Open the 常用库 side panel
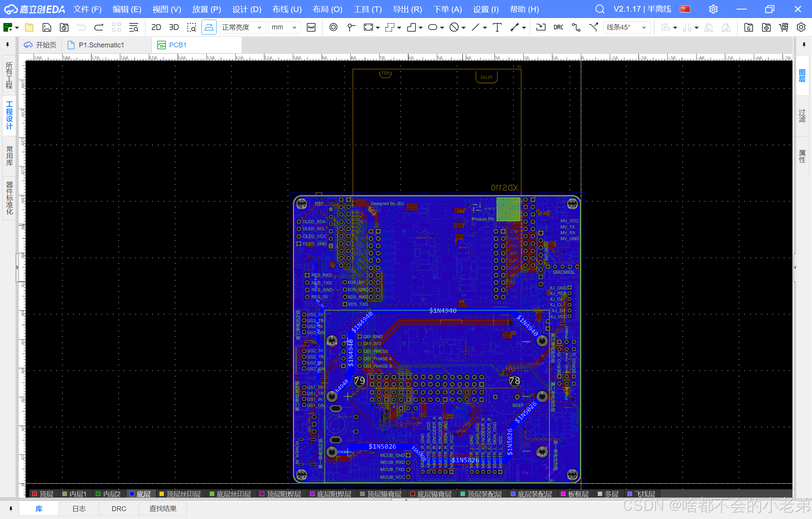 point(9,156)
